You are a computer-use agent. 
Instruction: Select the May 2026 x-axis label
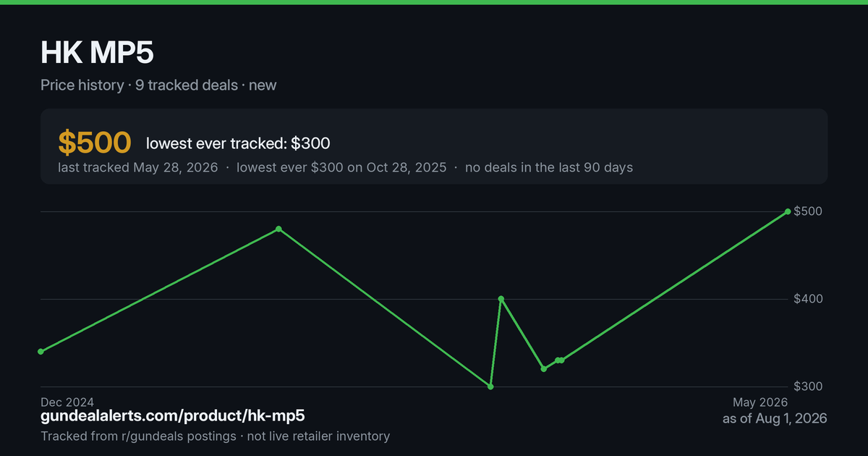pos(760,402)
